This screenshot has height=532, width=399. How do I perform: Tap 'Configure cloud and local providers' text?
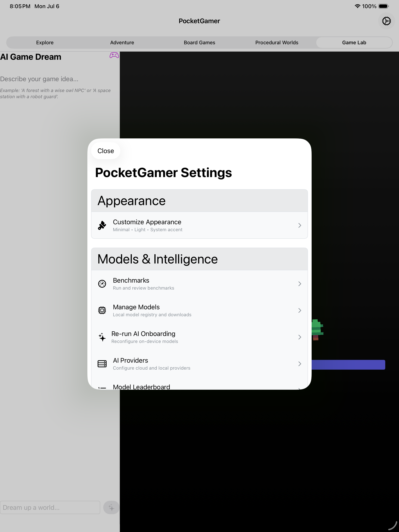[x=152, y=368]
